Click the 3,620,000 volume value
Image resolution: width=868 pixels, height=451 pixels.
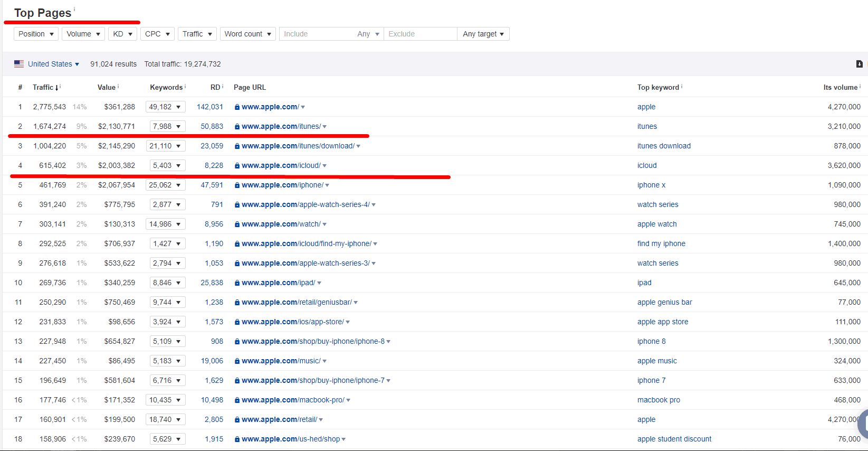pos(844,165)
